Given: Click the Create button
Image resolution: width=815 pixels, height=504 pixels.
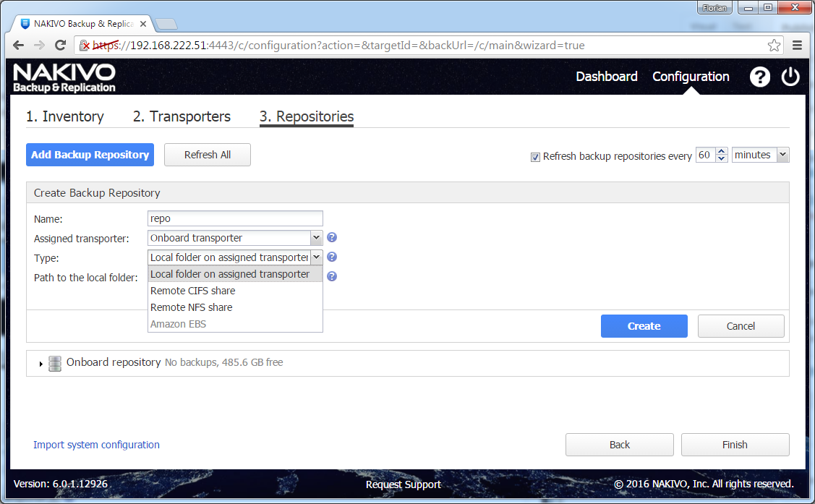Looking at the screenshot, I should [644, 326].
